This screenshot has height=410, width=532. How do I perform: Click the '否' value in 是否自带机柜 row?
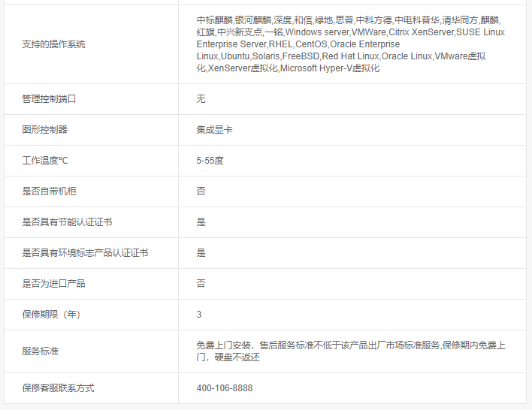pyautogui.click(x=201, y=191)
